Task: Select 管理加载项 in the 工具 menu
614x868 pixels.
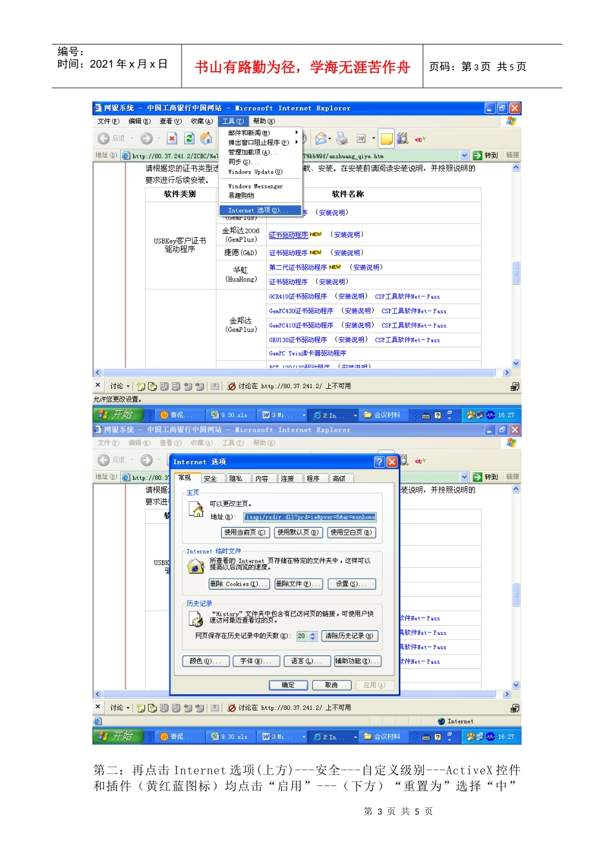Action: coord(260,152)
